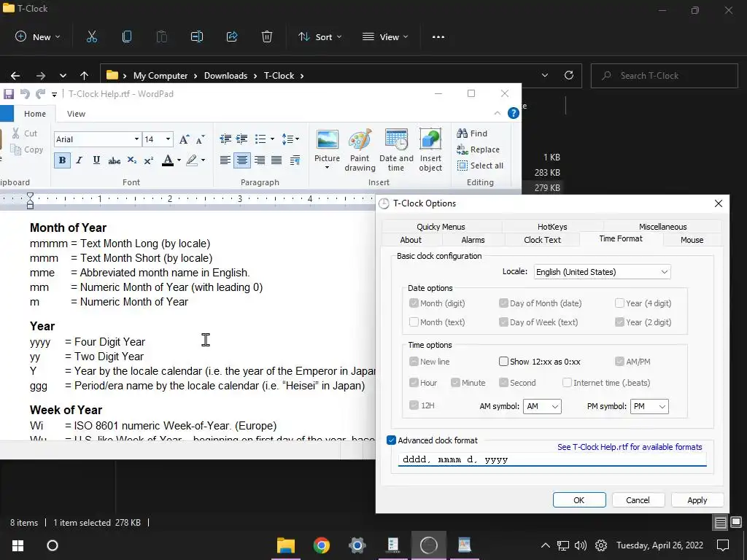
Task: Click the advanced clock format text field
Action: [552, 459]
